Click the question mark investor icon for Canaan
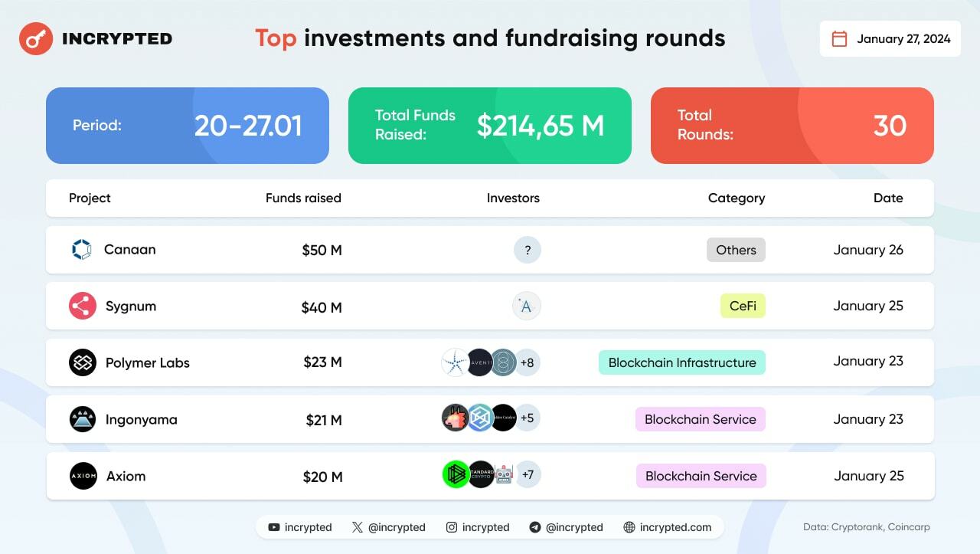The image size is (980, 554). click(x=527, y=250)
